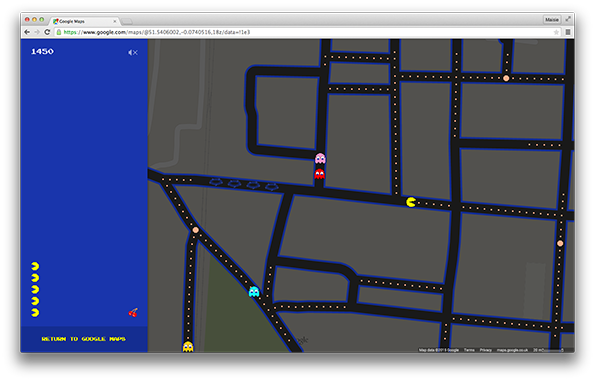Image resolution: width=595 pixels, height=381 pixels.
Task: Click the power pellet on the right vertical road
Action: [x=560, y=243]
